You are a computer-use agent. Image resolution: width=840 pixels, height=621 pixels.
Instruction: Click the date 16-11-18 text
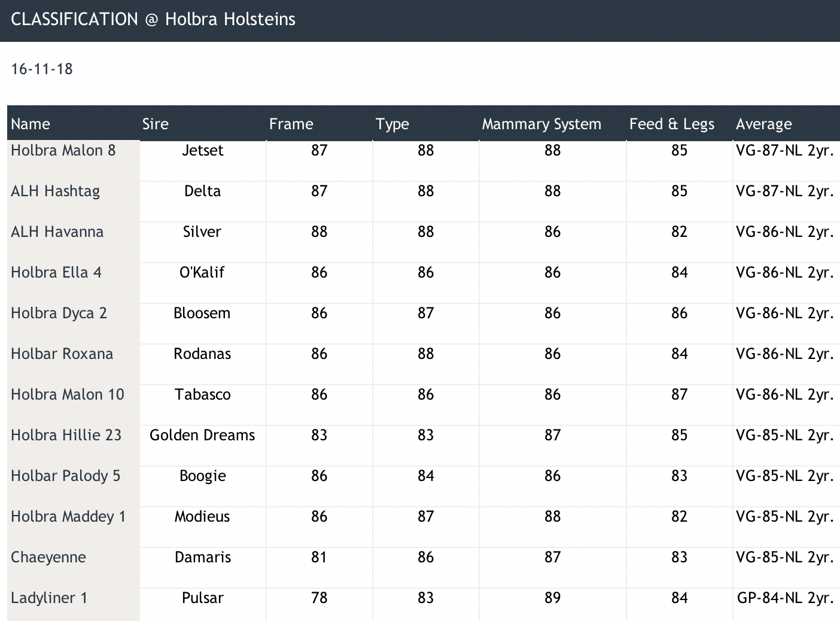click(42, 69)
